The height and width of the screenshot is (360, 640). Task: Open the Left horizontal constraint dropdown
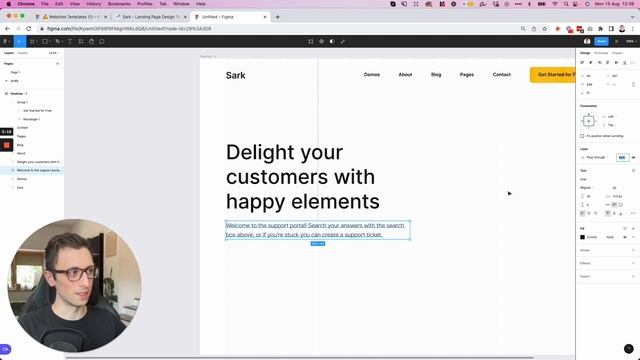(611, 117)
